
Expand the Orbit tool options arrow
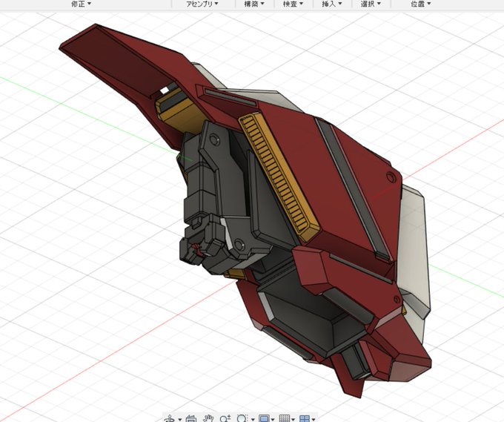coord(179,420)
